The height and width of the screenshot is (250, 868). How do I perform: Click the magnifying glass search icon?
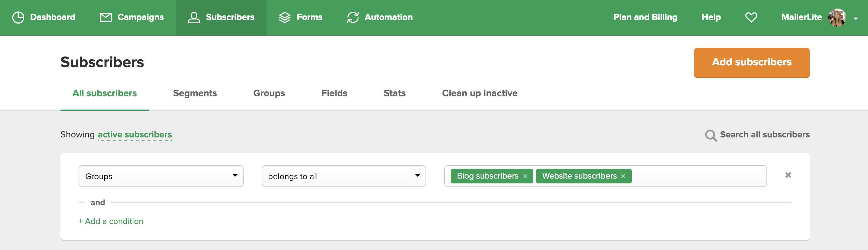click(710, 135)
